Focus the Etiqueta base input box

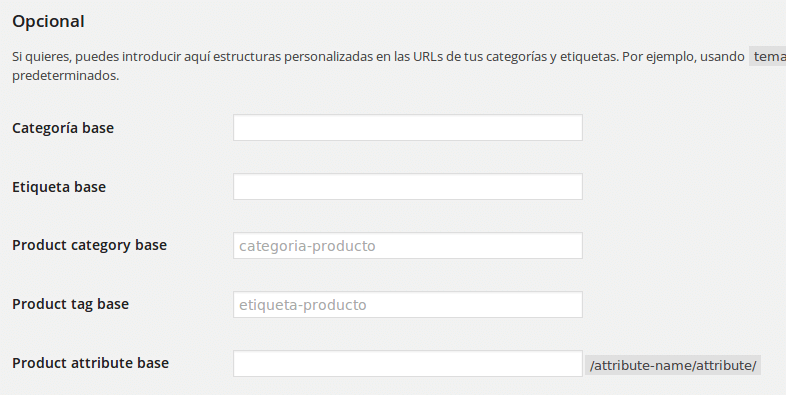tap(408, 186)
